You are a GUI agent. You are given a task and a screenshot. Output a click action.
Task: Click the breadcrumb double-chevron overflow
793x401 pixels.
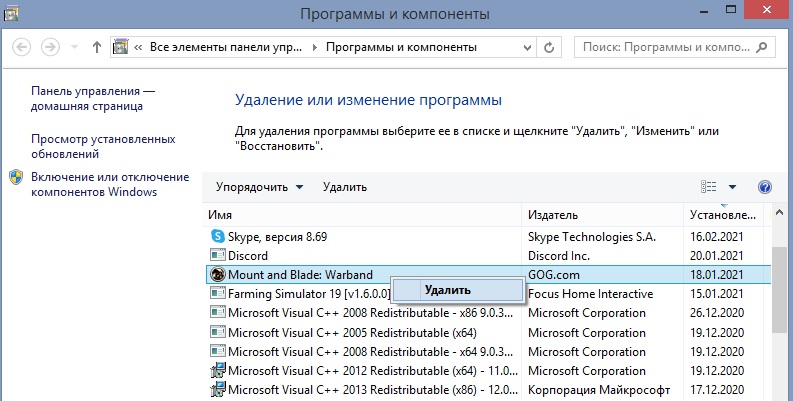point(138,48)
